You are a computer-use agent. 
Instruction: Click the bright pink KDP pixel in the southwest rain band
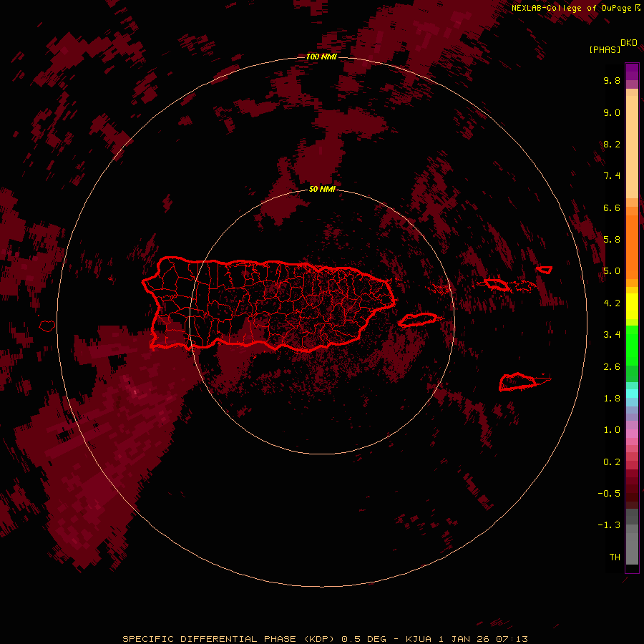pyautogui.click(x=135, y=392)
